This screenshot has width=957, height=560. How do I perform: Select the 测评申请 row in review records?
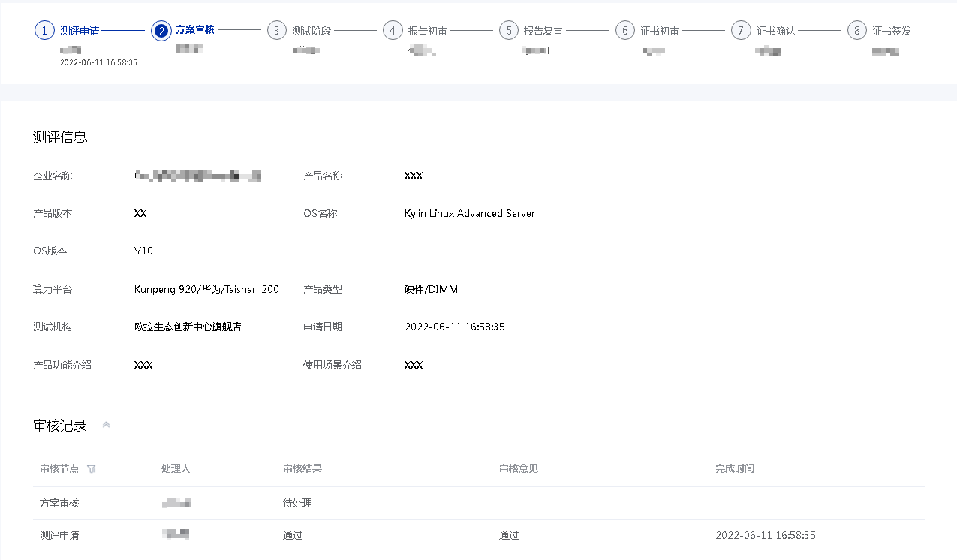tap(59, 535)
